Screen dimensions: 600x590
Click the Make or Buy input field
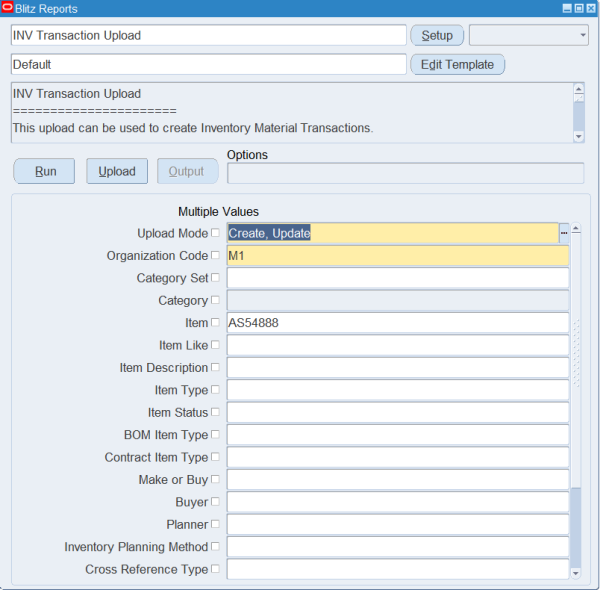(398, 479)
